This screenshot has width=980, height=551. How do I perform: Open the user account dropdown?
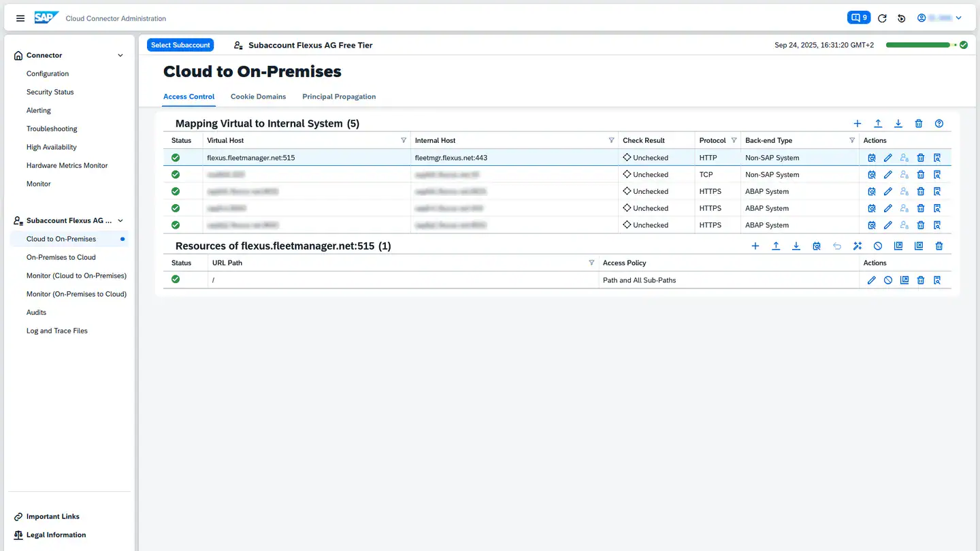tap(939, 18)
